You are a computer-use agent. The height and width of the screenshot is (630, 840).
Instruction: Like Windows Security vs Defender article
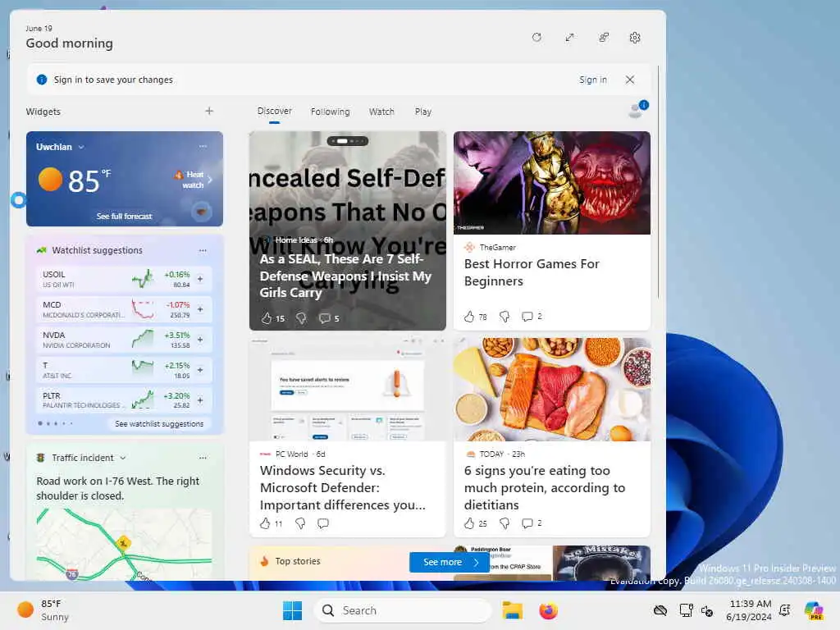(x=265, y=523)
